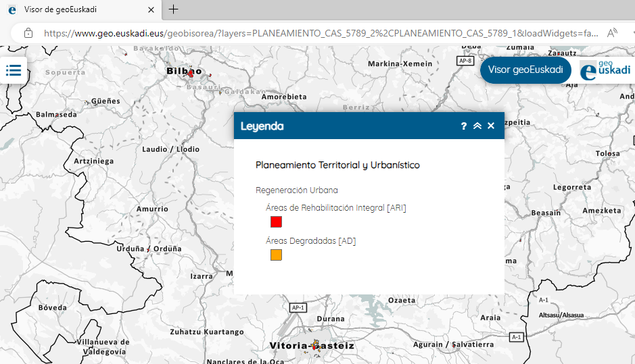Click the read aloud icon in address bar
Viewport: 635px width, 364px height.
tap(613, 32)
